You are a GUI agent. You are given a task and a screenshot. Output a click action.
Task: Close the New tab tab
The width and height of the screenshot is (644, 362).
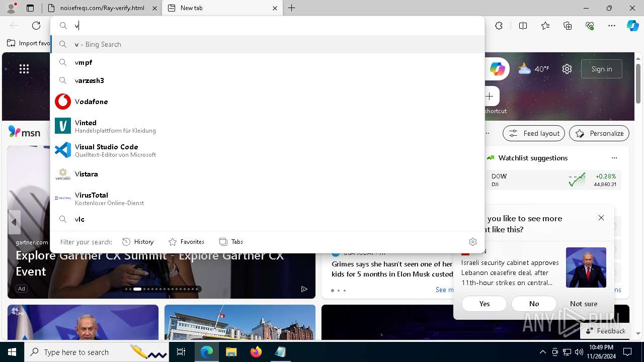[275, 8]
